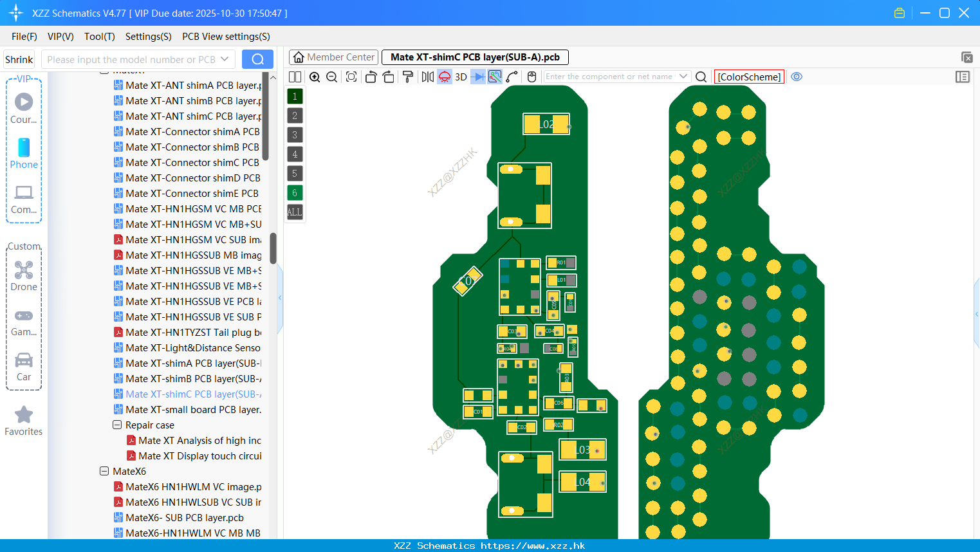
Task: Show PCB layer 2
Action: (x=295, y=116)
